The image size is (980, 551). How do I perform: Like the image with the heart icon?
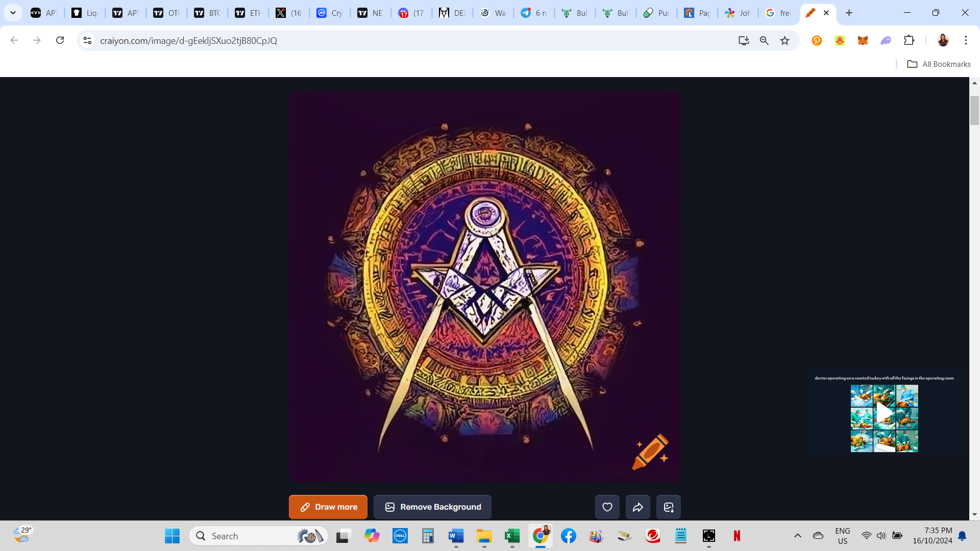(x=607, y=507)
